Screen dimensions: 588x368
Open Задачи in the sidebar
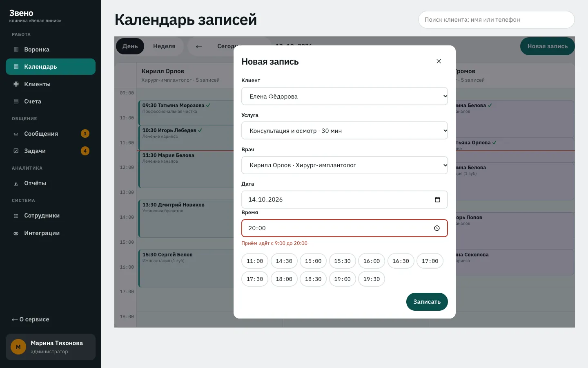click(51, 151)
